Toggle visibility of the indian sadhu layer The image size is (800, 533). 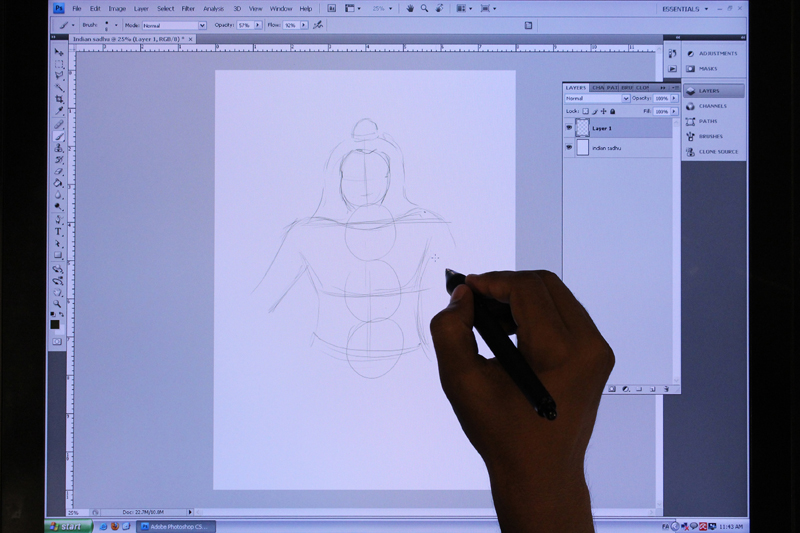[x=569, y=148]
